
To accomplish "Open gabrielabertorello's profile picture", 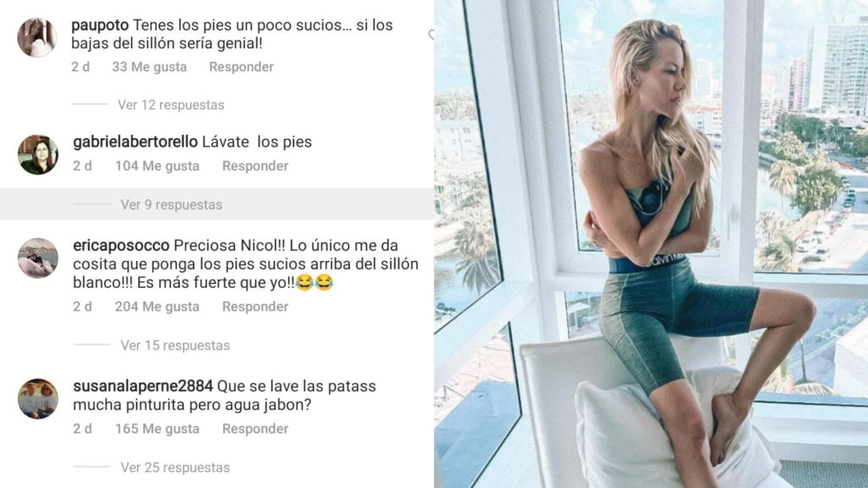I will click(x=37, y=154).
